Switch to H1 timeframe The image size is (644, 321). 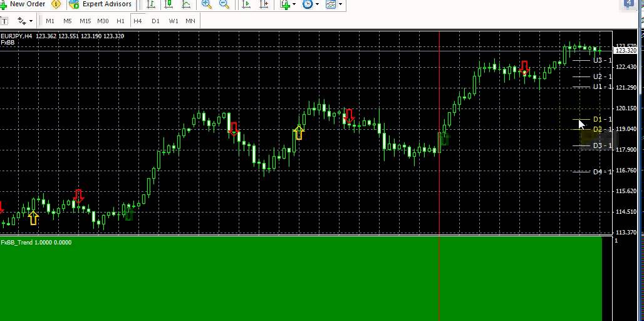click(121, 21)
